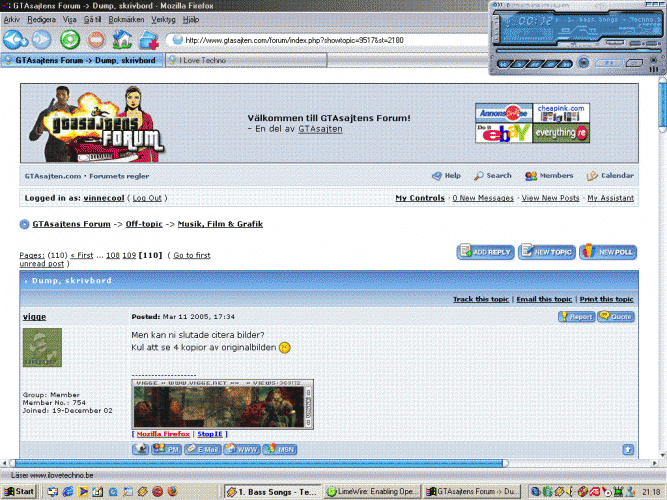Click Musik, Film & Grafik breadcrumb link
The image size is (667, 500).
tap(220, 224)
